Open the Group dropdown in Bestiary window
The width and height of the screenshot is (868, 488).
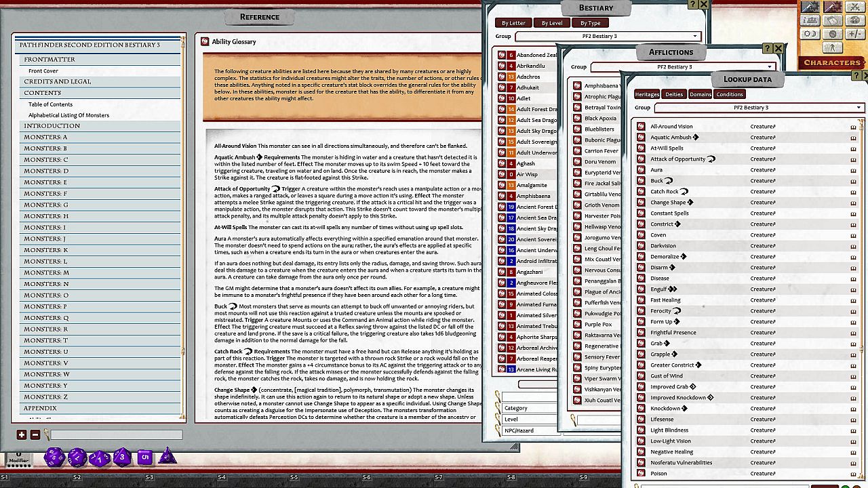tap(608, 36)
